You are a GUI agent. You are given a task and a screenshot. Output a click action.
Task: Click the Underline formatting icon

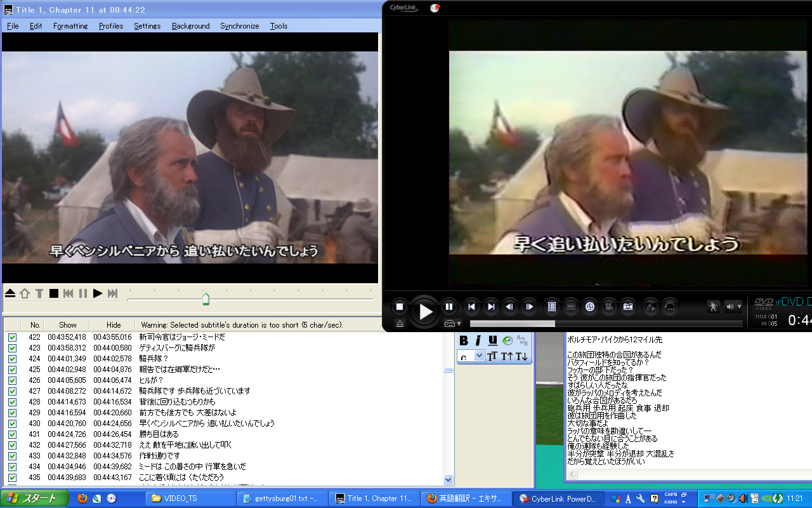(x=492, y=340)
